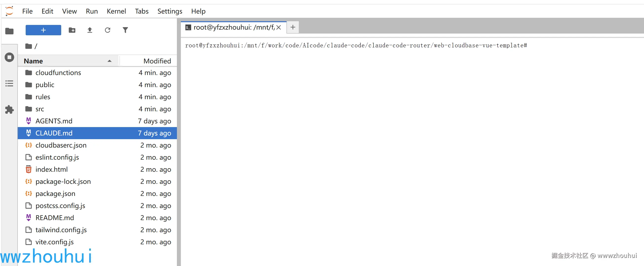This screenshot has height=266, width=644.
Task: Click the blue New Launcher plus button
Action: (43, 30)
